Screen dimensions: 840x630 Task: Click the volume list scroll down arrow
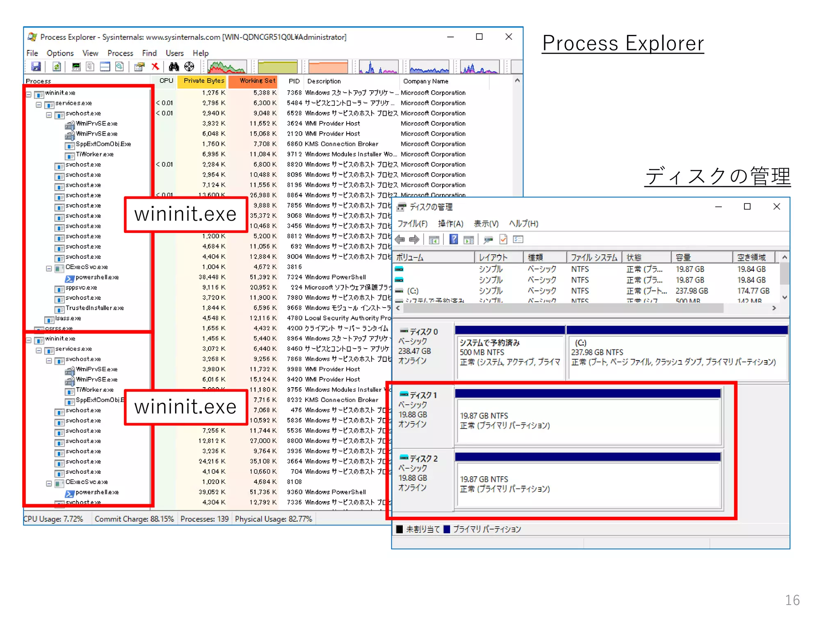[784, 298]
